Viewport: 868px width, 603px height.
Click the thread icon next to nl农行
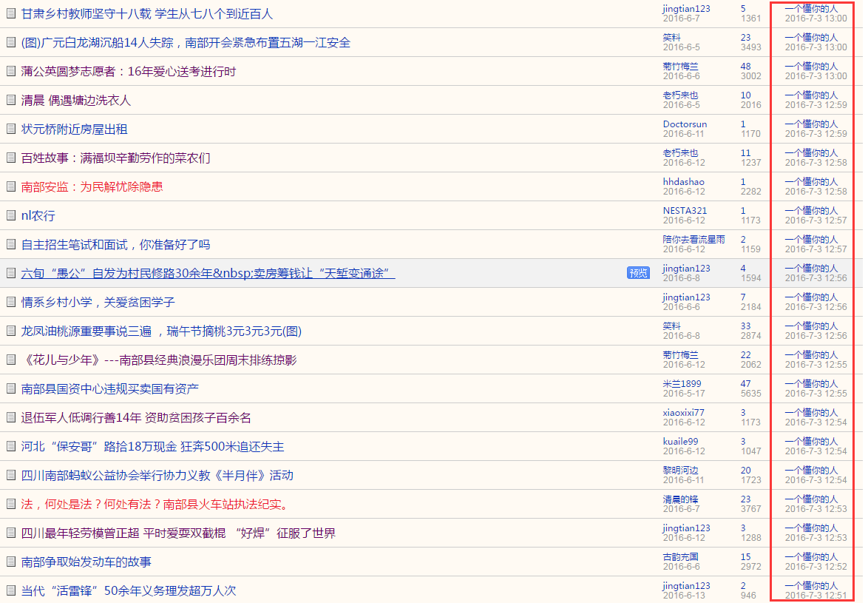click(11, 215)
